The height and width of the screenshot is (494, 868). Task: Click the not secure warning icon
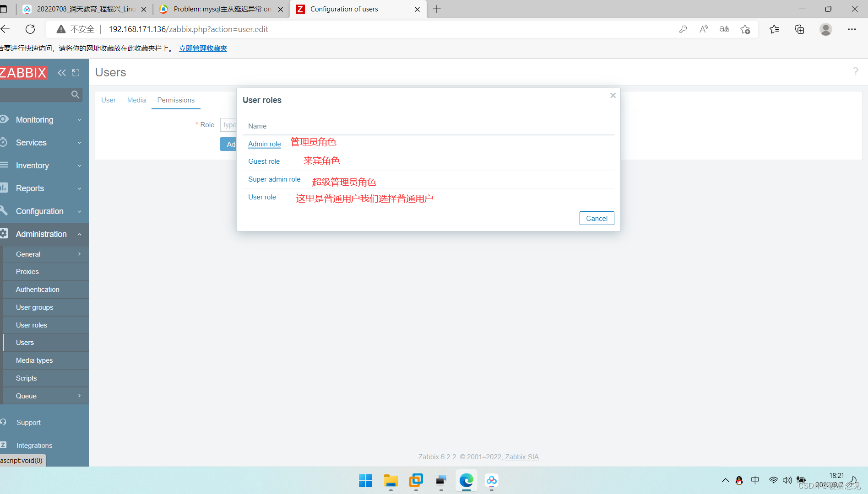[61, 29]
